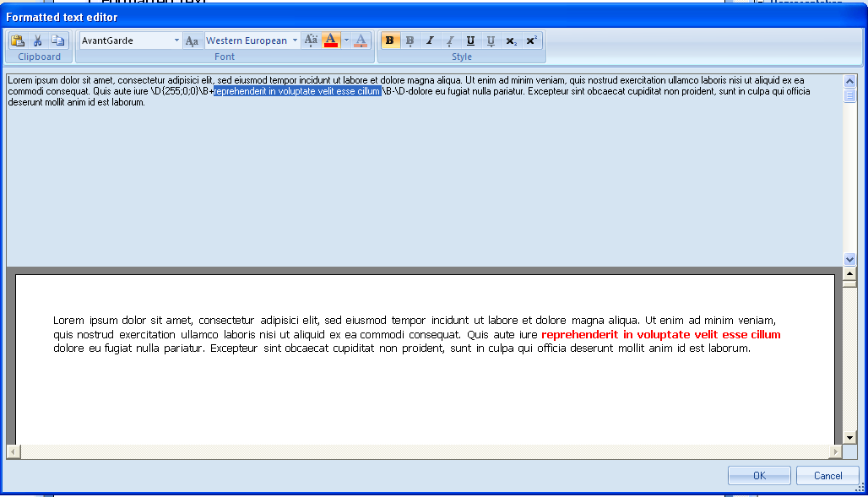Toggle italic on with the I button
Viewport: 868px width, 497px height.
(x=430, y=41)
